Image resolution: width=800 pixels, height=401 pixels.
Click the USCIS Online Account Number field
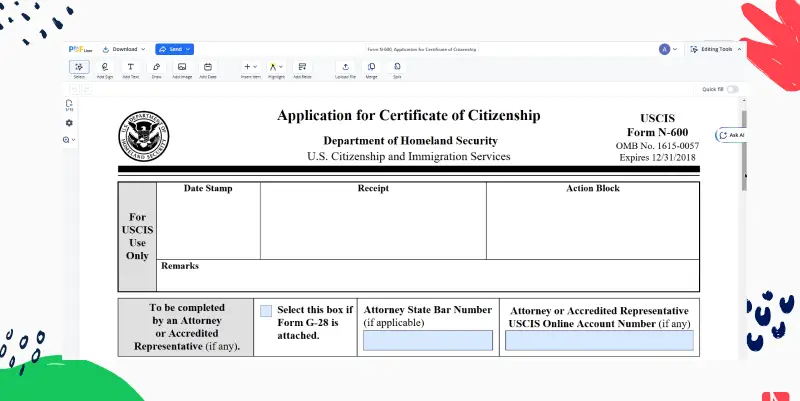coord(599,340)
